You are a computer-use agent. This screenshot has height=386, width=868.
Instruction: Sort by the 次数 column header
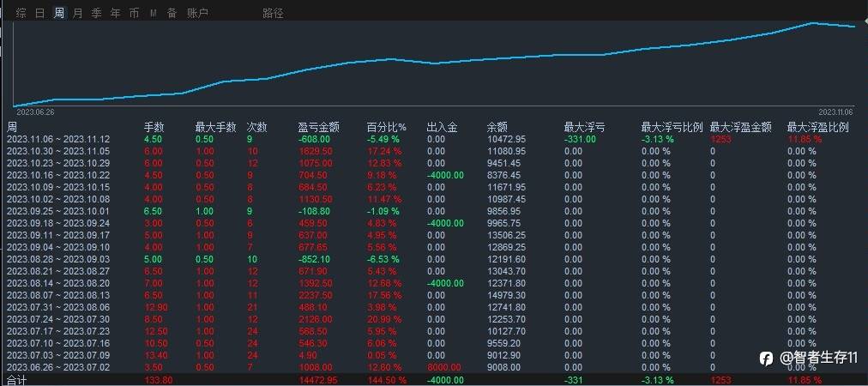coord(256,127)
